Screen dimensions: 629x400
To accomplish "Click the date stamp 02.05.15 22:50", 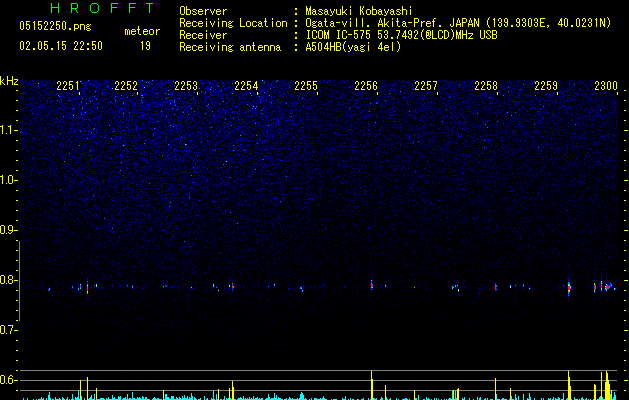I will [x=61, y=46].
